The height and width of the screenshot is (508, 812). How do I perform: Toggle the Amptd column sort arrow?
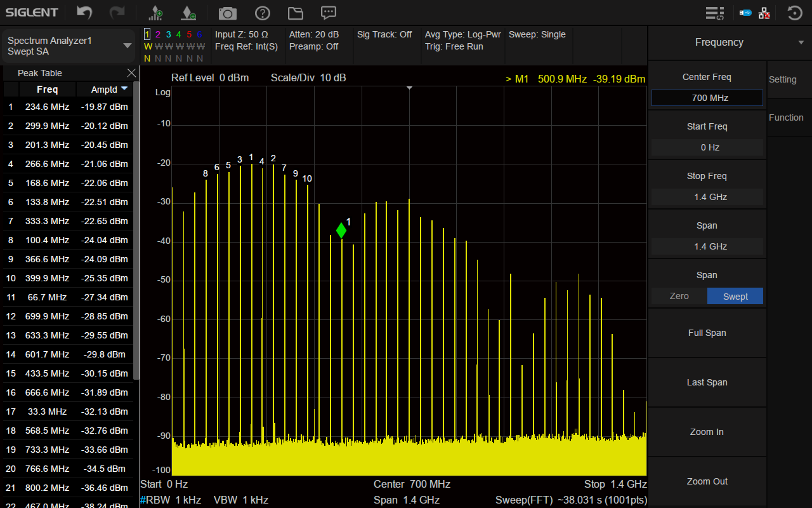[x=124, y=89]
